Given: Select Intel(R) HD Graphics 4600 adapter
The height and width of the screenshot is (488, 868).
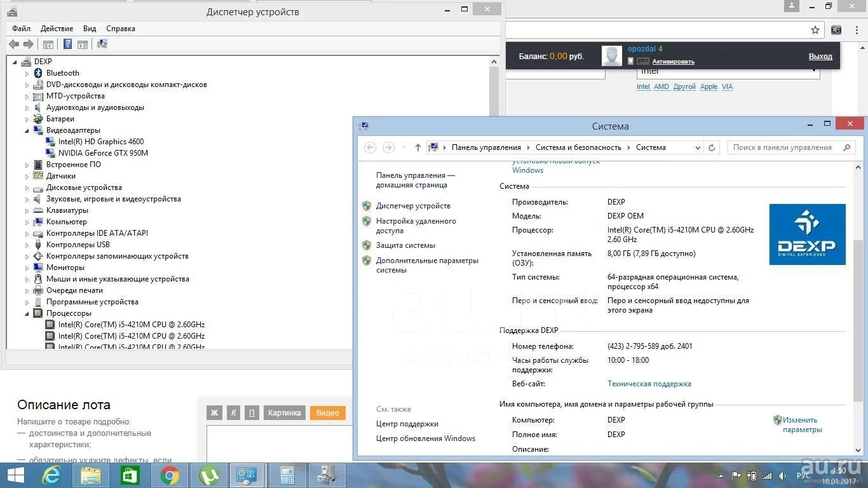Looking at the screenshot, I should pyautogui.click(x=101, y=142).
